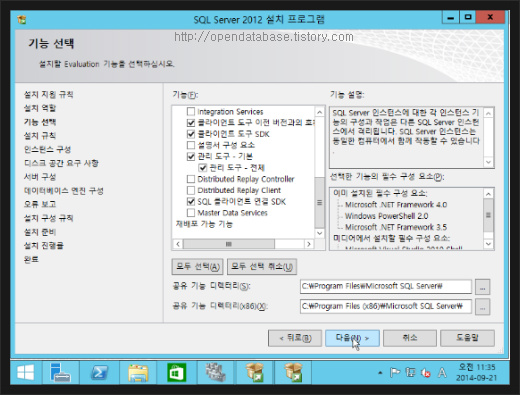
Task: Click the SQL Server setup title bar icon
Action: click(x=22, y=20)
